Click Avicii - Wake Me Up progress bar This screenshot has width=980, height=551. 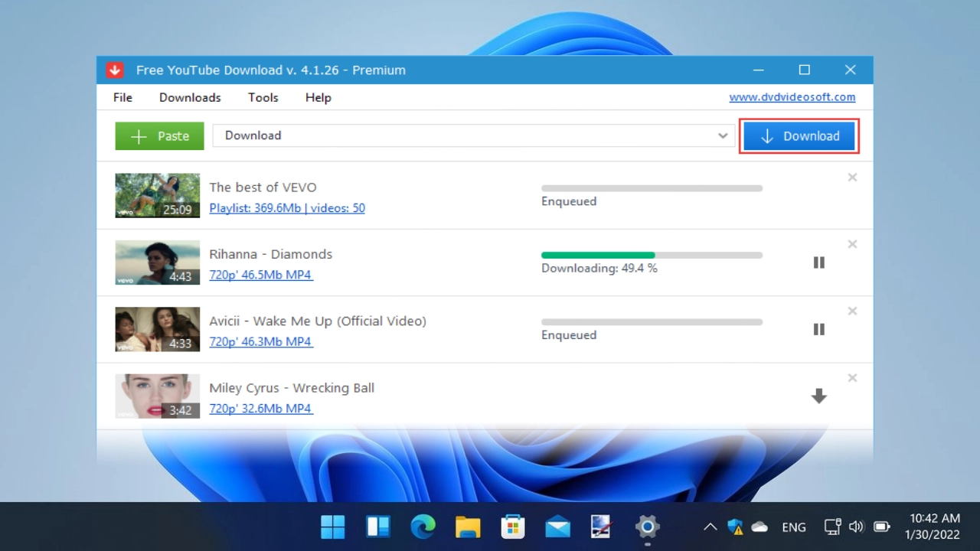[652, 322]
